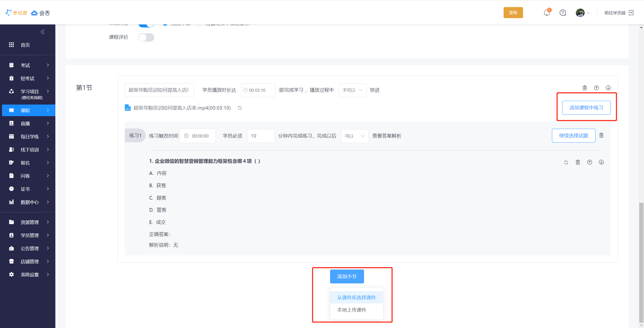Click the 继续选择试题 button
The image size is (644, 328).
coord(573,136)
